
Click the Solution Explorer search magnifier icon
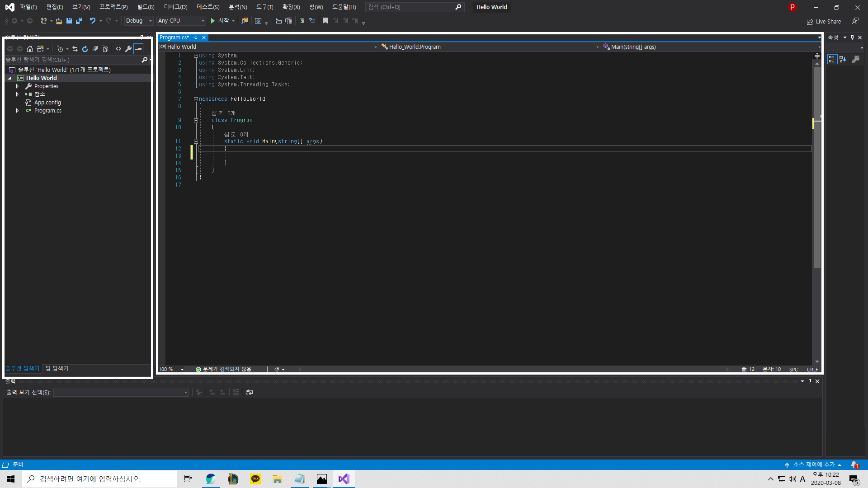(x=145, y=60)
